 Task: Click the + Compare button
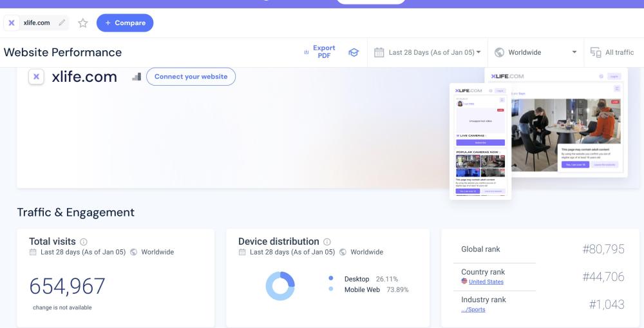[x=125, y=23]
